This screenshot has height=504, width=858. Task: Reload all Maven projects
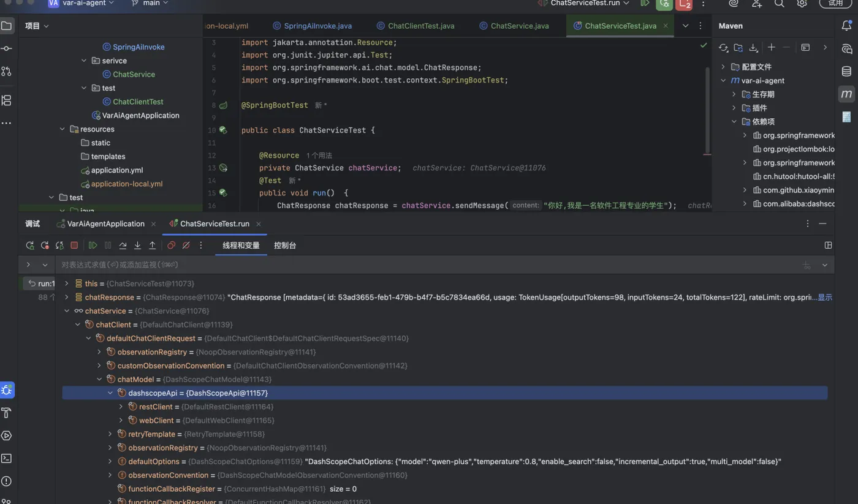click(723, 47)
